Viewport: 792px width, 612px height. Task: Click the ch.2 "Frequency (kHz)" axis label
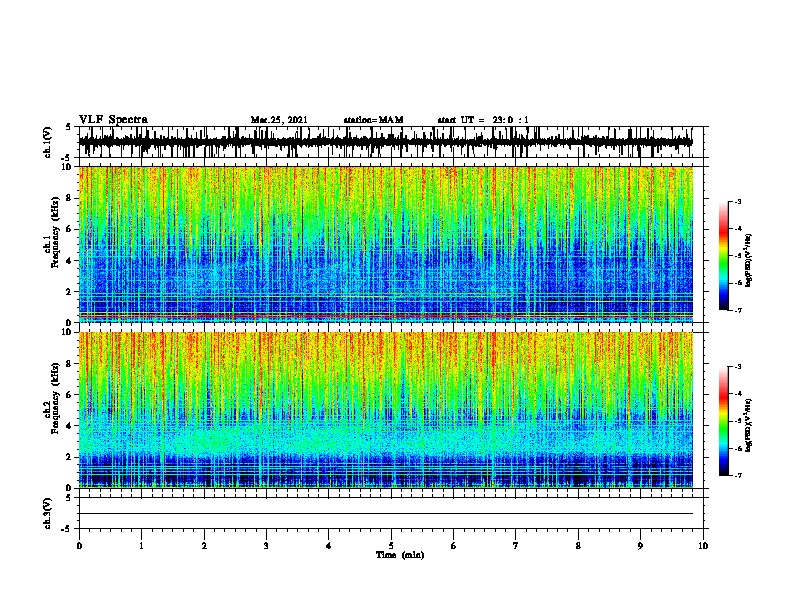(x=55, y=398)
